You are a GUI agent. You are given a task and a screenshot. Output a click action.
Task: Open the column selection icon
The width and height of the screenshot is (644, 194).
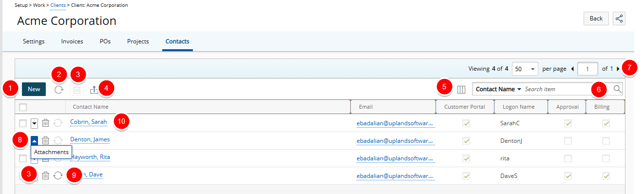[x=461, y=89]
